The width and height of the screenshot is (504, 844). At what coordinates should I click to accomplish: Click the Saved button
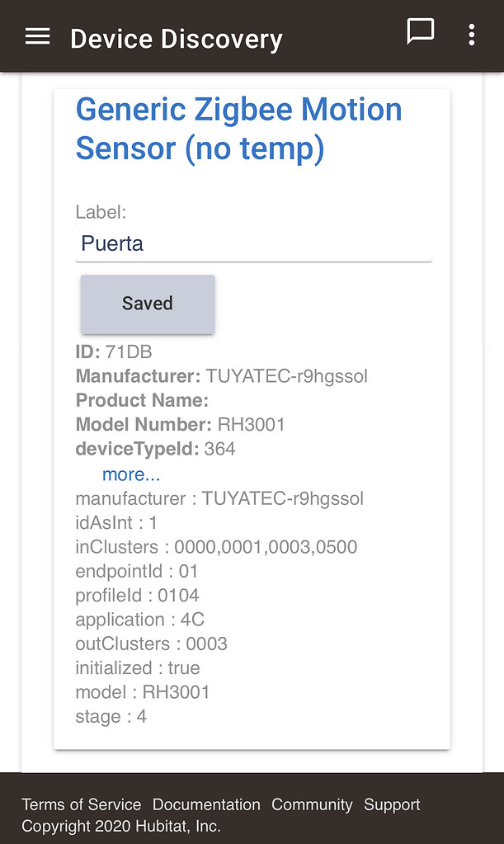[147, 304]
